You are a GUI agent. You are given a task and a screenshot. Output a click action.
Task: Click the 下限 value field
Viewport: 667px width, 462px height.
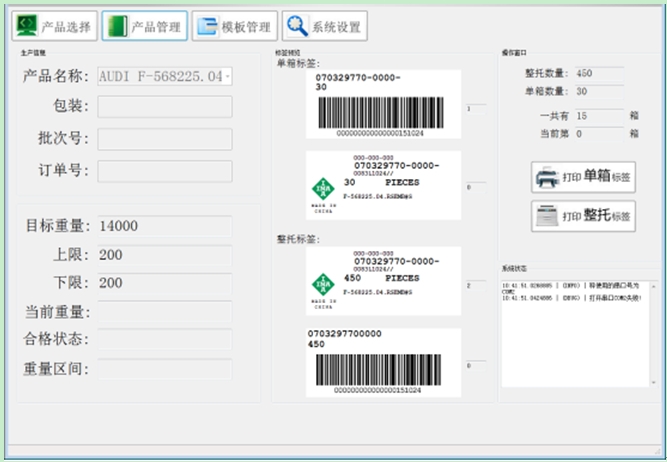(164, 283)
